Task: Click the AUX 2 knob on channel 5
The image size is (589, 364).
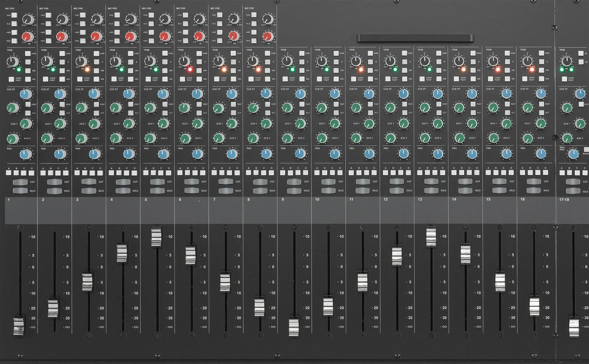Action: point(150,138)
